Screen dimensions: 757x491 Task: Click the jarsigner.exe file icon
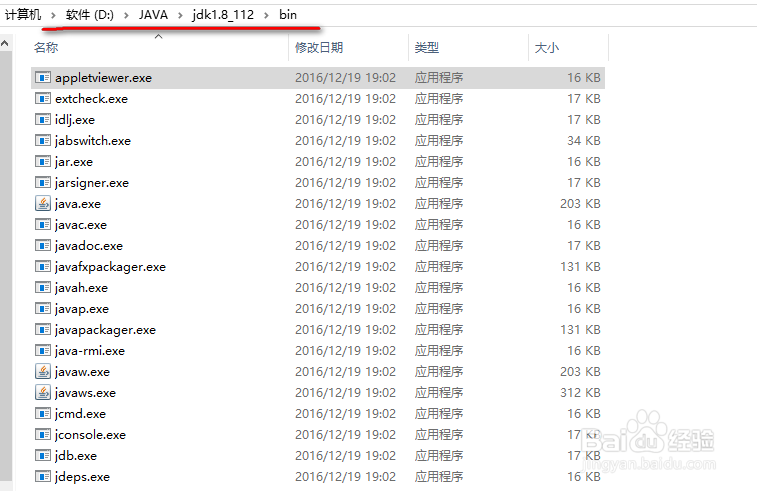point(43,182)
